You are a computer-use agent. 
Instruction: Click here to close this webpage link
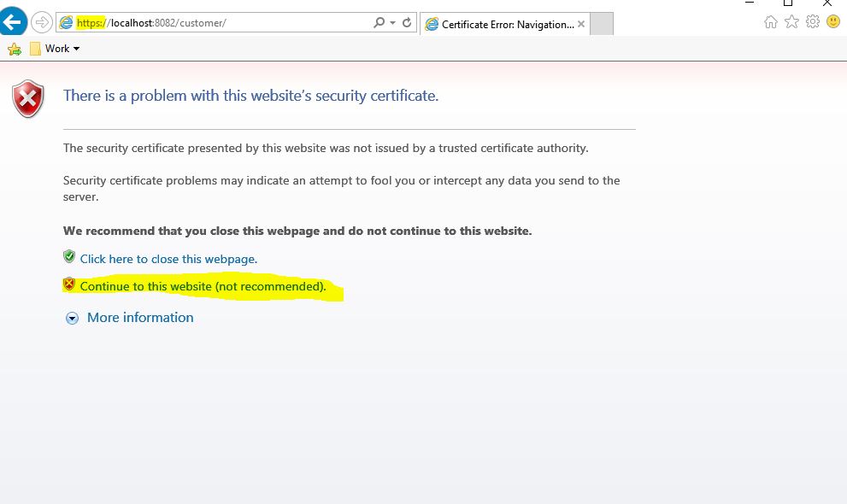point(168,259)
